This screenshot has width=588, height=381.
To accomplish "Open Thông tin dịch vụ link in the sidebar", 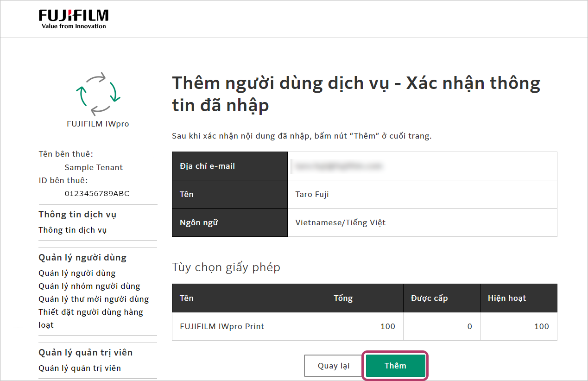I will (x=73, y=230).
